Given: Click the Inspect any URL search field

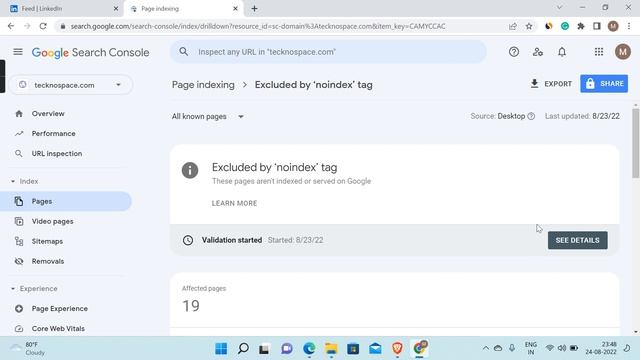Looking at the screenshot, I should pos(328,52).
